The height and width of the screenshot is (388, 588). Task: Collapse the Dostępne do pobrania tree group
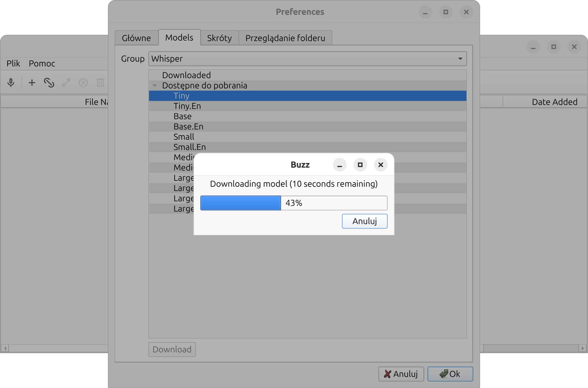point(155,86)
